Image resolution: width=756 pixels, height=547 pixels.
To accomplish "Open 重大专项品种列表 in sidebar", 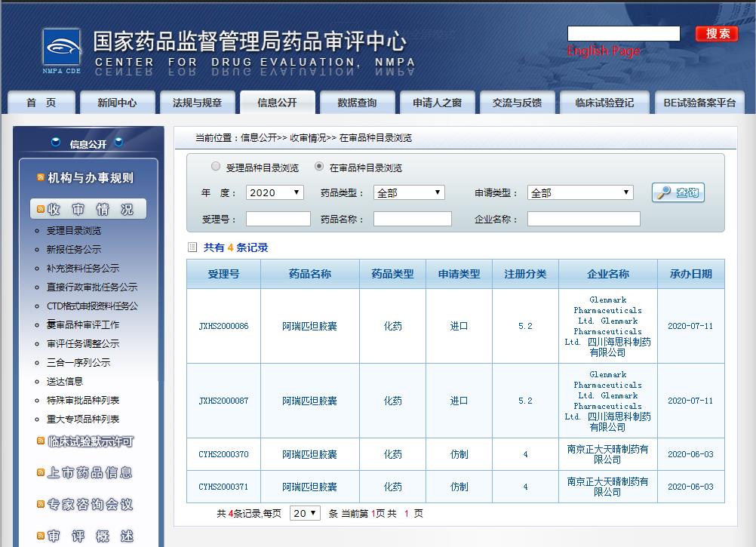I will [x=83, y=419].
